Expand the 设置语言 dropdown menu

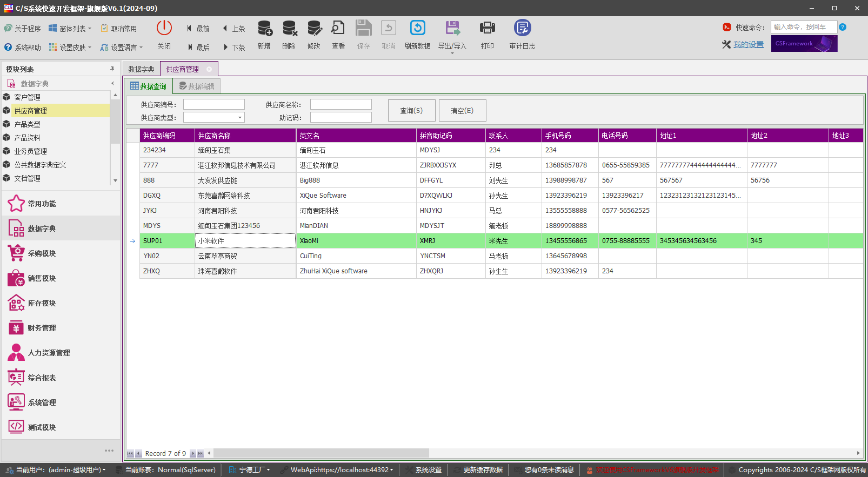tap(141, 48)
